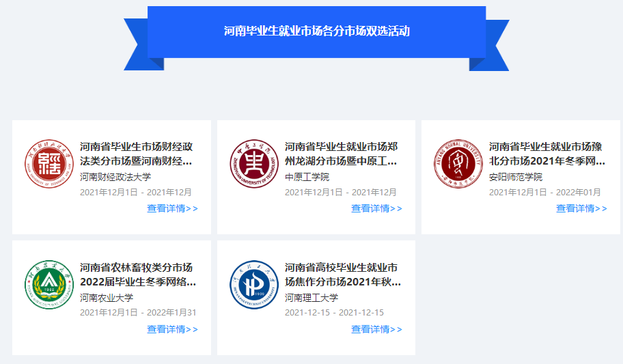Click the 河南理工大学 blue logo
Image resolution: width=623 pixels, height=364 pixels.
tap(253, 284)
